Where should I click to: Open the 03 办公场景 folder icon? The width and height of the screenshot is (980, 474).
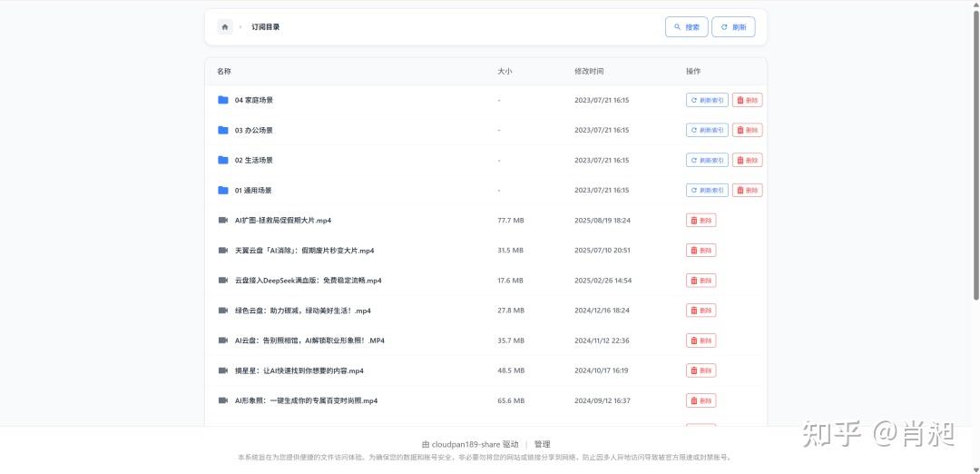(x=223, y=130)
